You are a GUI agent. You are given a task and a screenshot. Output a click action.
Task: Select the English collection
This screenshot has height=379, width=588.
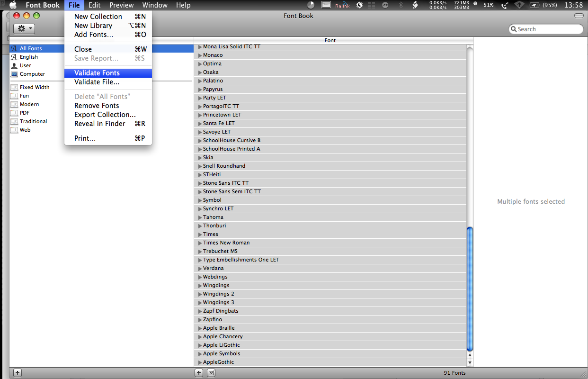[x=28, y=57]
